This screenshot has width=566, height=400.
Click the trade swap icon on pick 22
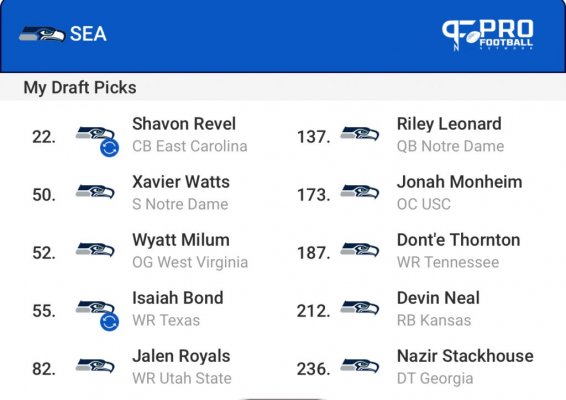point(109,148)
